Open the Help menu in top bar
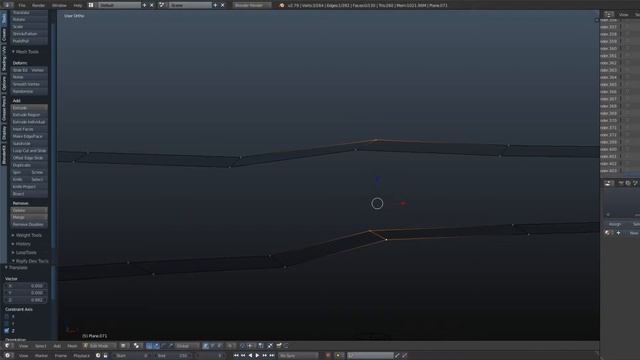Image resolution: width=640 pixels, height=360 pixels. pos(78,5)
